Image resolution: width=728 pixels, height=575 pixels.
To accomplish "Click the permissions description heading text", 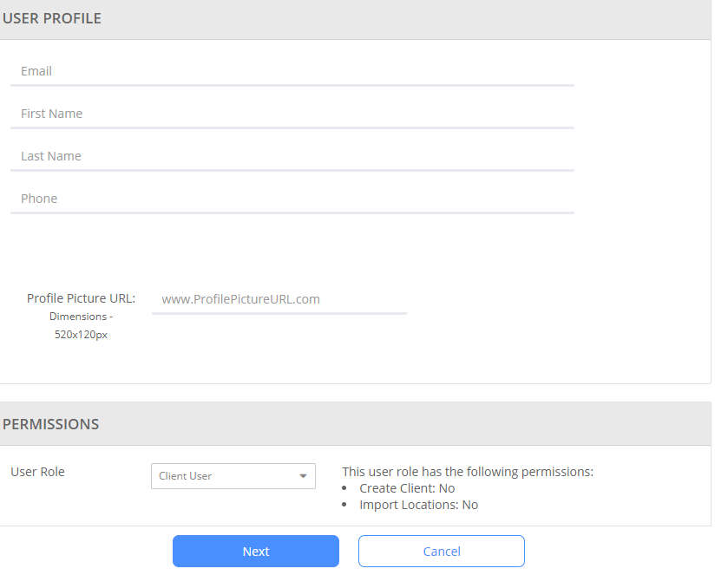I will pyautogui.click(x=468, y=472).
